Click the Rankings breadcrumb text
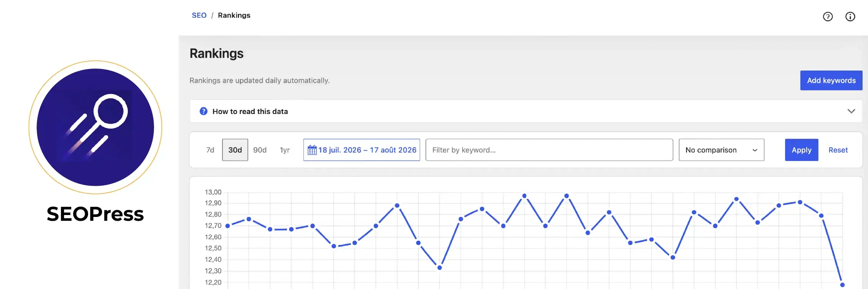Screen dimensions: 868x289 [x=234, y=15]
